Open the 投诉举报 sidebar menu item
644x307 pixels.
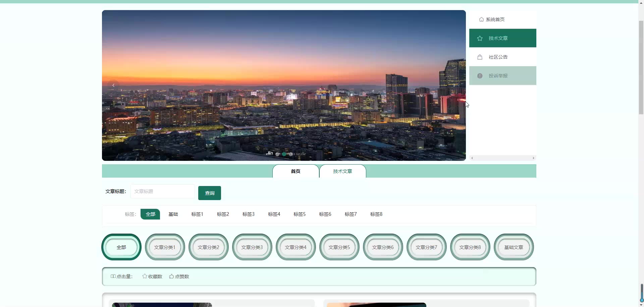point(502,76)
